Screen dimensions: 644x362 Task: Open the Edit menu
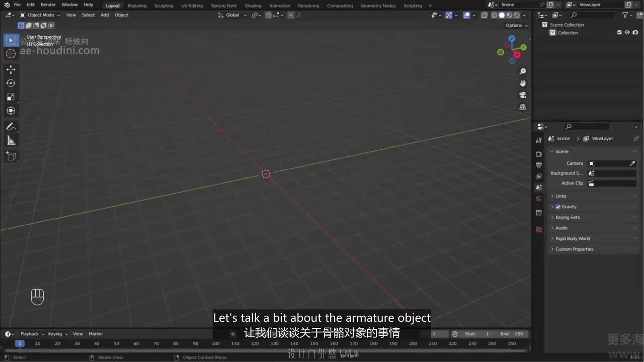point(31,5)
